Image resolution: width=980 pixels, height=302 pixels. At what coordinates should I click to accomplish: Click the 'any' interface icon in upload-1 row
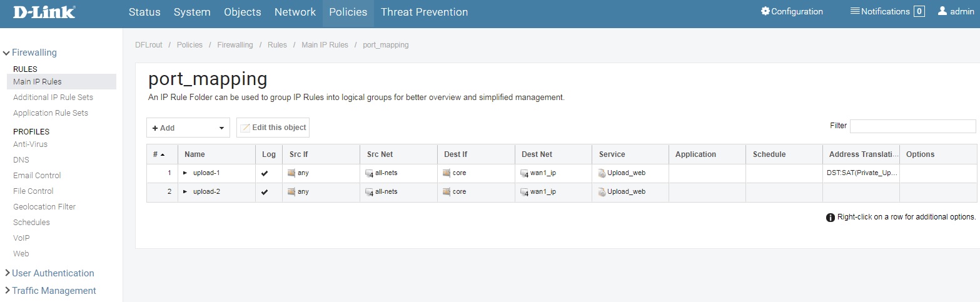291,173
